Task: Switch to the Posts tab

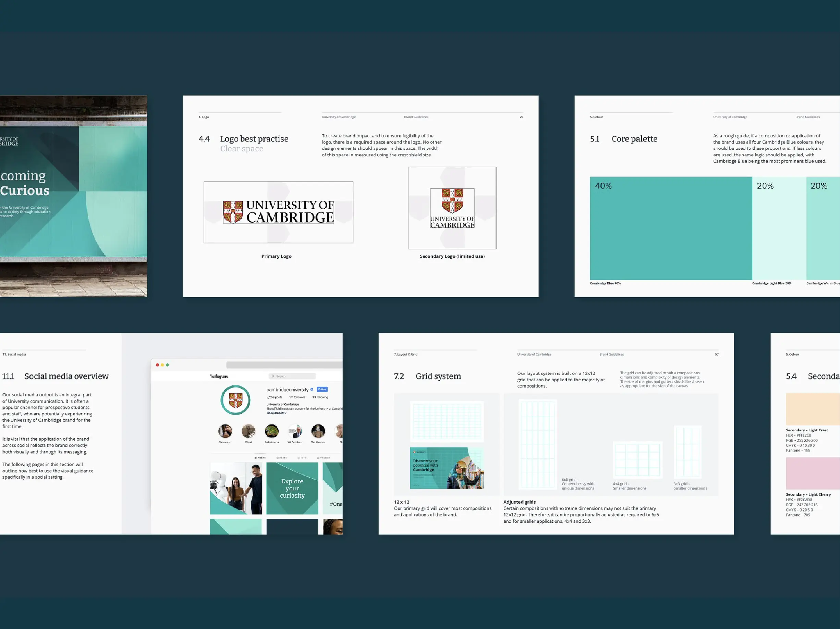Action: tap(260, 458)
